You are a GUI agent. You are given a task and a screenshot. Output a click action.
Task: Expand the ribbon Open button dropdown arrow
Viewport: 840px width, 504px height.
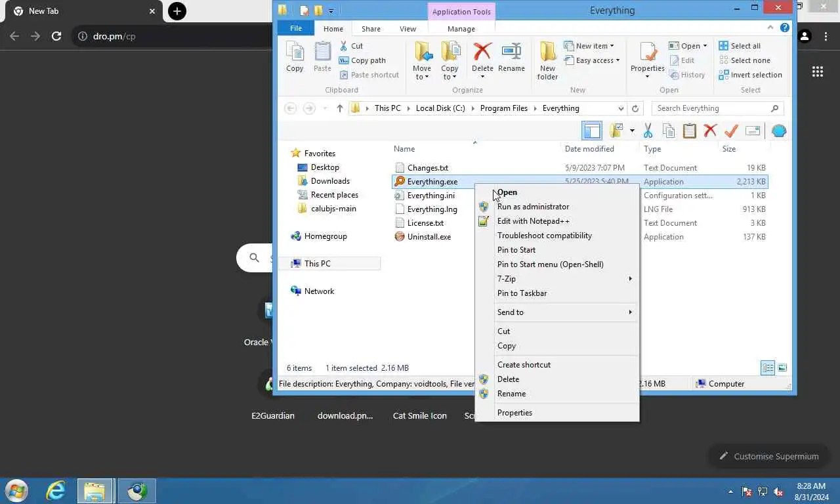[x=705, y=46]
